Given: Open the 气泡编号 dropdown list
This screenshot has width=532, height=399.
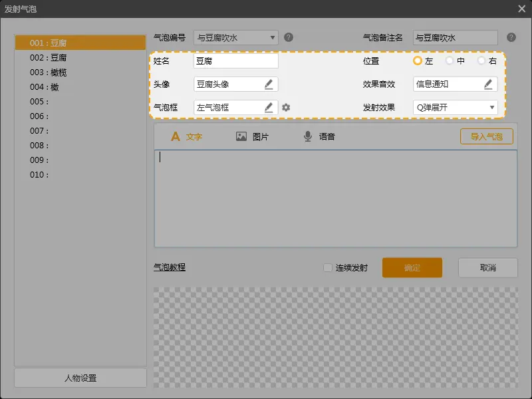Looking at the screenshot, I should tap(236, 38).
